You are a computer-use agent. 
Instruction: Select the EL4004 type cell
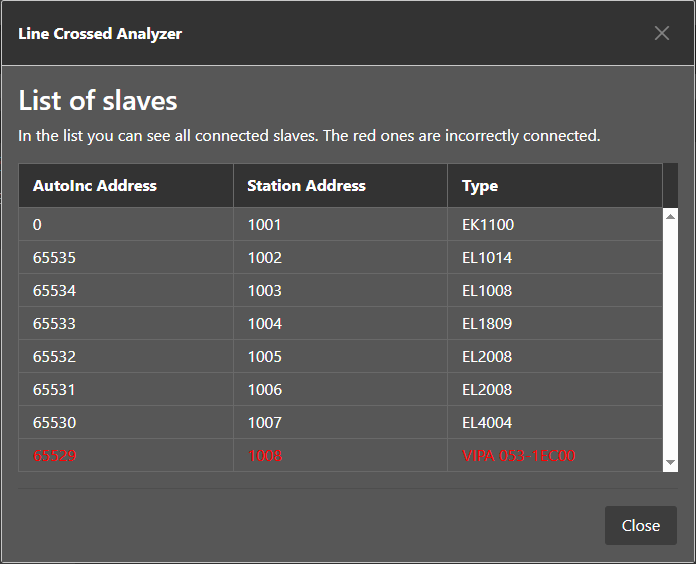tap(487, 423)
